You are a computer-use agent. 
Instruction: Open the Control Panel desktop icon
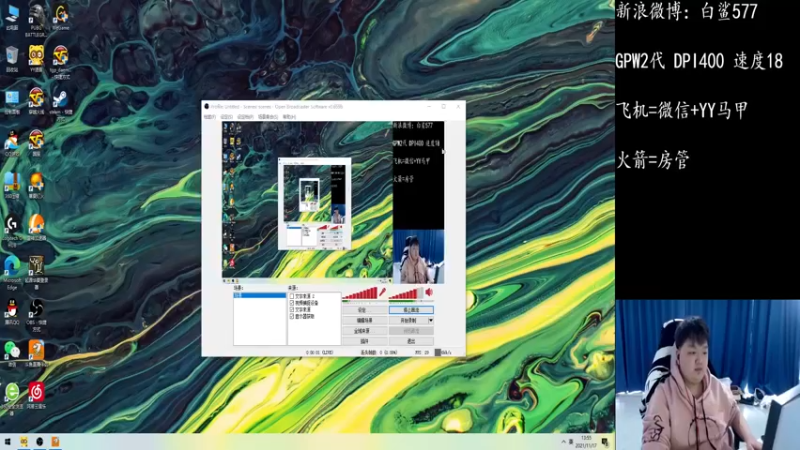tap(12, 102)
